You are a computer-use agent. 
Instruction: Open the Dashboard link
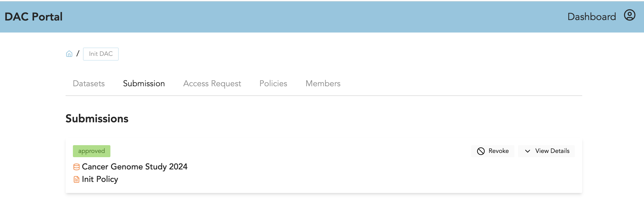tap(591, 17)
